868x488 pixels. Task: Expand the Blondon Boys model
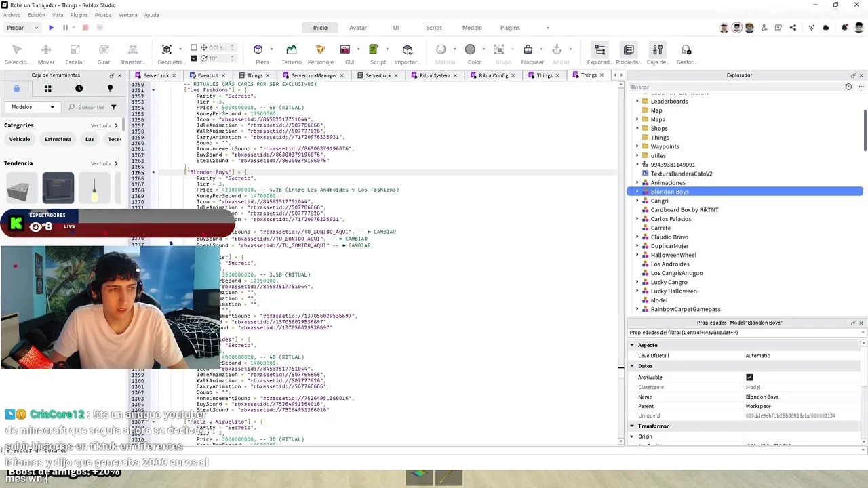pyautogui.click(x=637, y=192)
